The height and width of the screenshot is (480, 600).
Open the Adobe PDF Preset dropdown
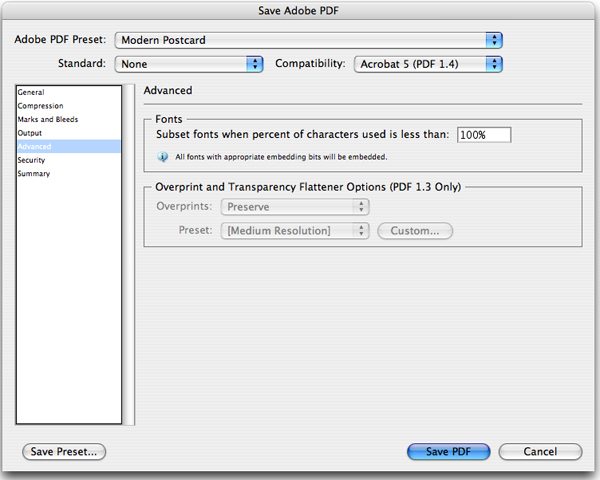(308, 40)
